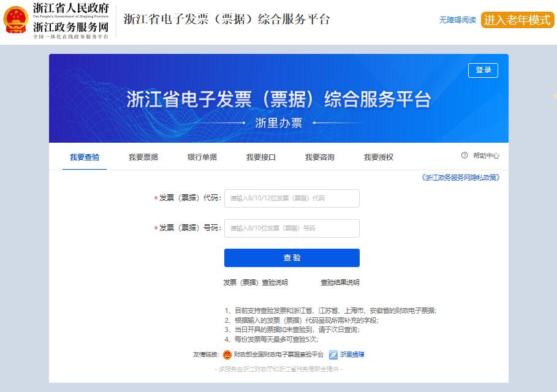Go to the 我要接口 tab

click(x=261, y=157)
